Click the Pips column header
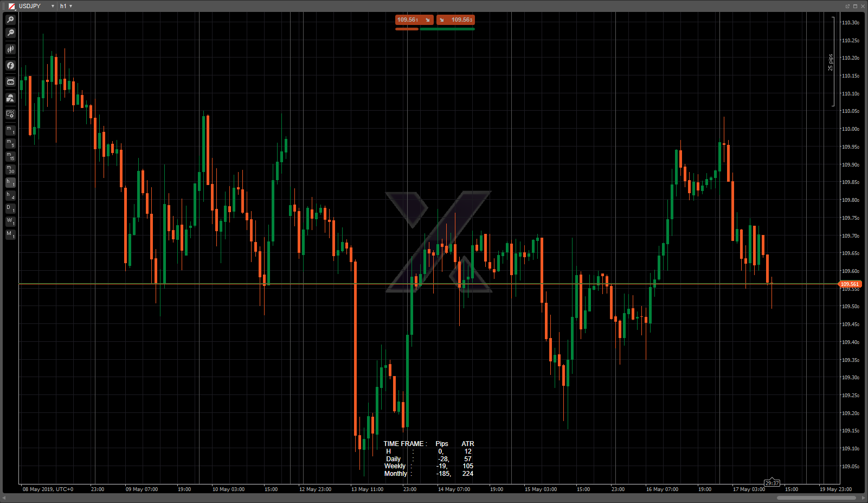This screenshot has width=868, height=503. 442,444
